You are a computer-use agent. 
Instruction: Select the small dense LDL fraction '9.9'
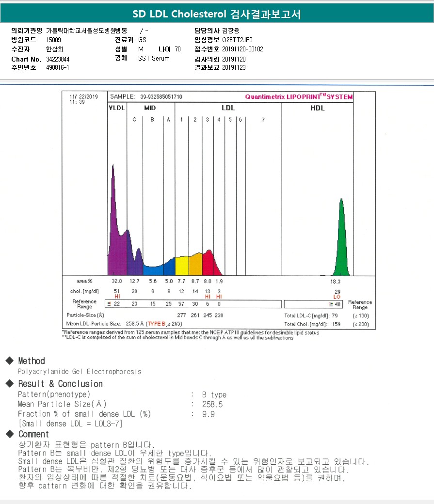coord(209,414)
